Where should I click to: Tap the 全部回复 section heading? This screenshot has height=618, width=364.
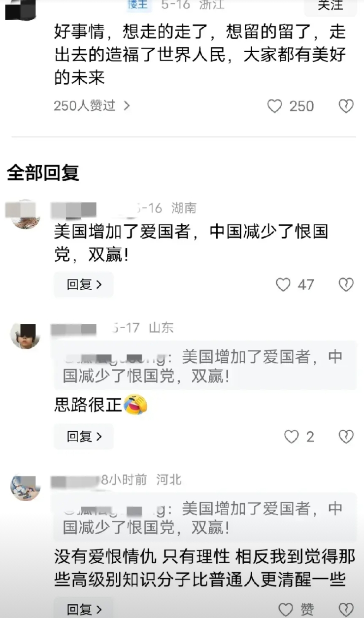pyautogui.click(x=43, y=173)
